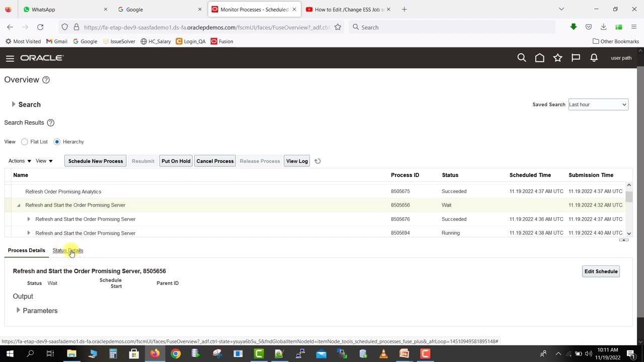Open the Oracle navigator hamburger menu
The height and width of the screenshot is (362, 644).
pos(10,58)
